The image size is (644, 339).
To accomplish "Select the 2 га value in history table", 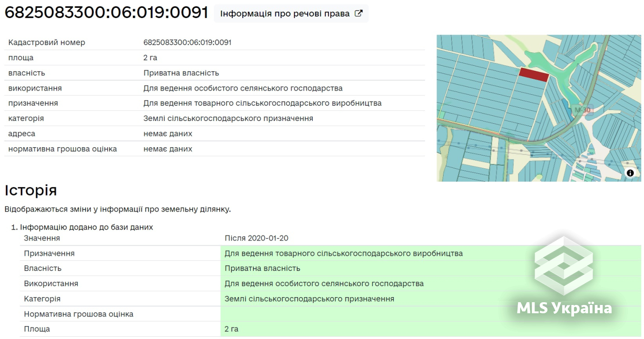I will click(x=231, y=329).
